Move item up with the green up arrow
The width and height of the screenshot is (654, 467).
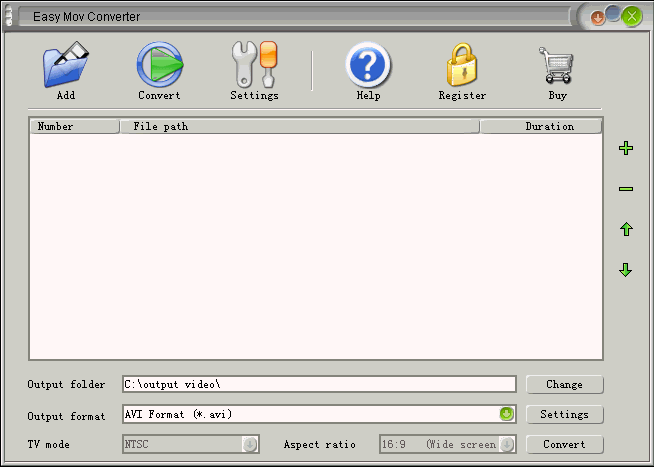pyautogui.click(x=626, y=229)
